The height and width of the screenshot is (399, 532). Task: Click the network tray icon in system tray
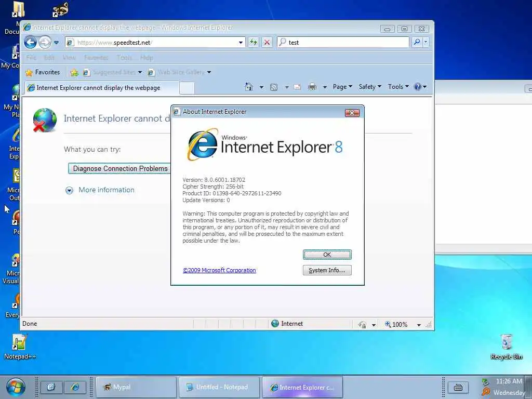[x=485, y=382]
